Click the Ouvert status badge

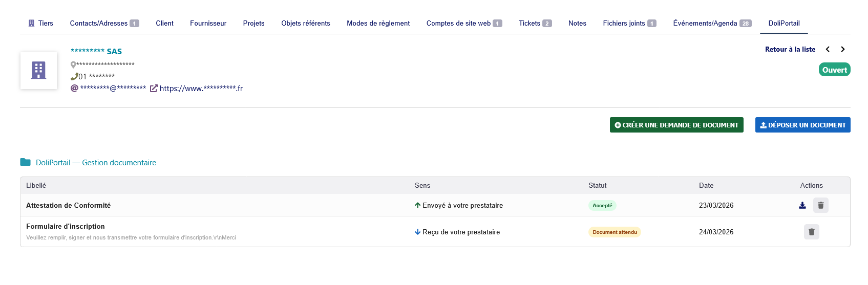834,70
